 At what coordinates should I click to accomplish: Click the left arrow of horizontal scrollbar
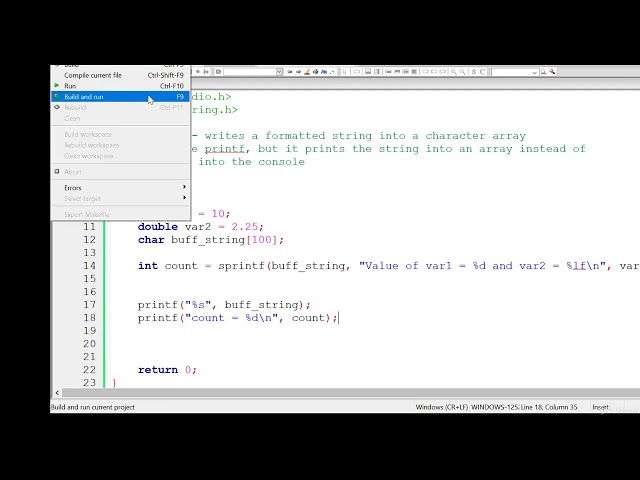[57, 393]
